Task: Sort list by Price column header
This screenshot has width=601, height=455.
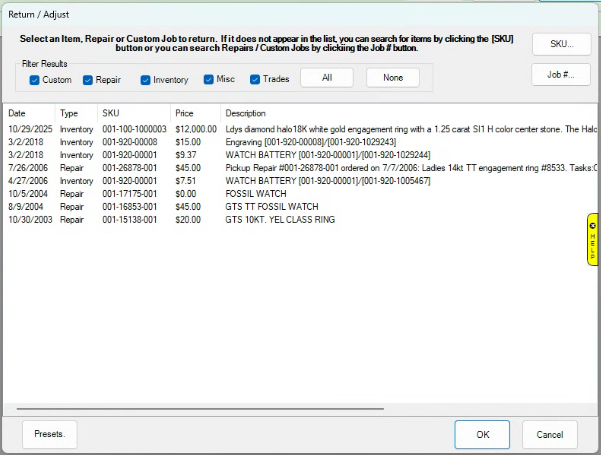Action: point(184,113)
